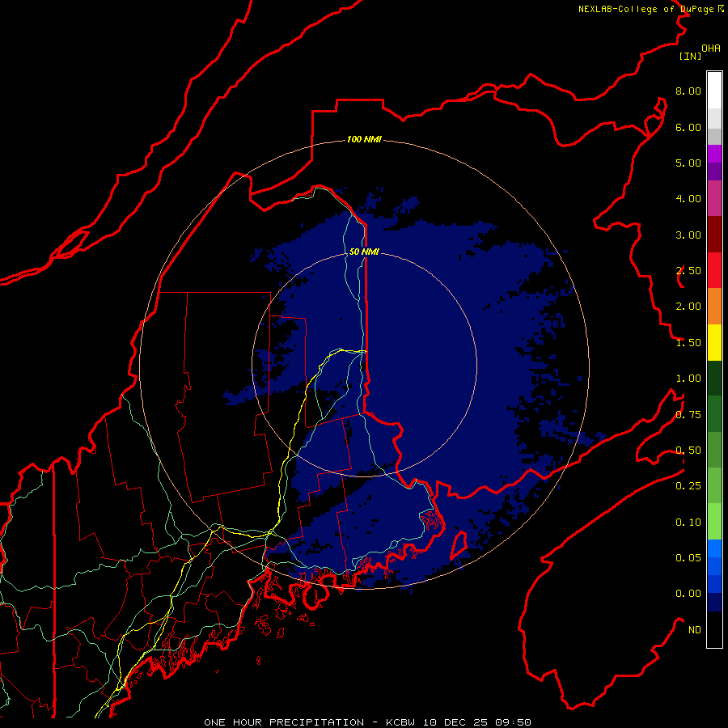Screen dimensions: 728x728
Task: Click the 1.00 legend value
Action: [x=688, y=379]
